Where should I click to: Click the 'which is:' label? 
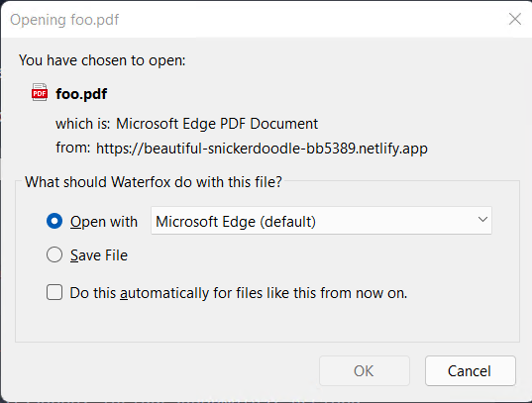pyautogui.click(x=83, y=124)
